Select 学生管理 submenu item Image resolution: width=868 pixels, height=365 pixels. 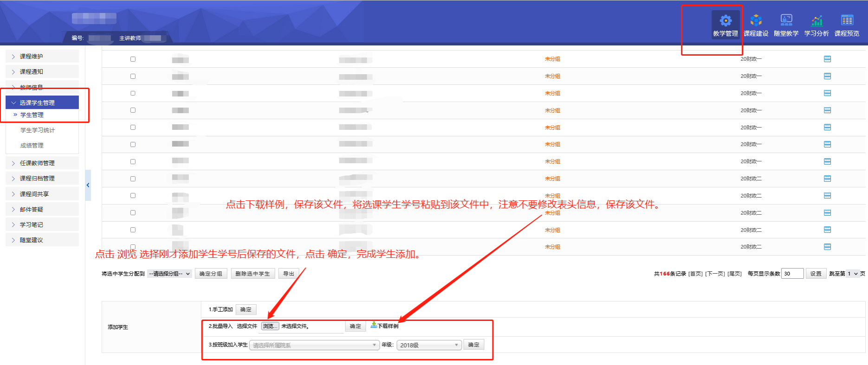click(32, 115)
